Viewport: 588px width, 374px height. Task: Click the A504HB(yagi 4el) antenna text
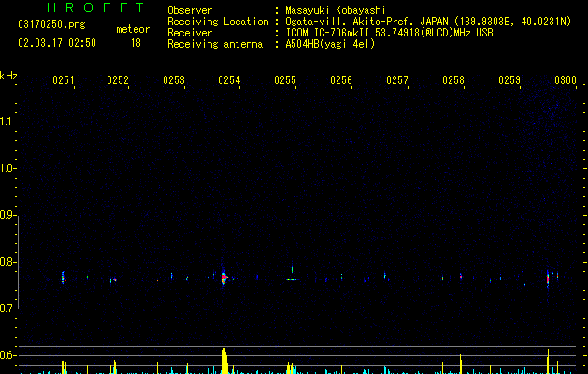click(x=330, y=44)
